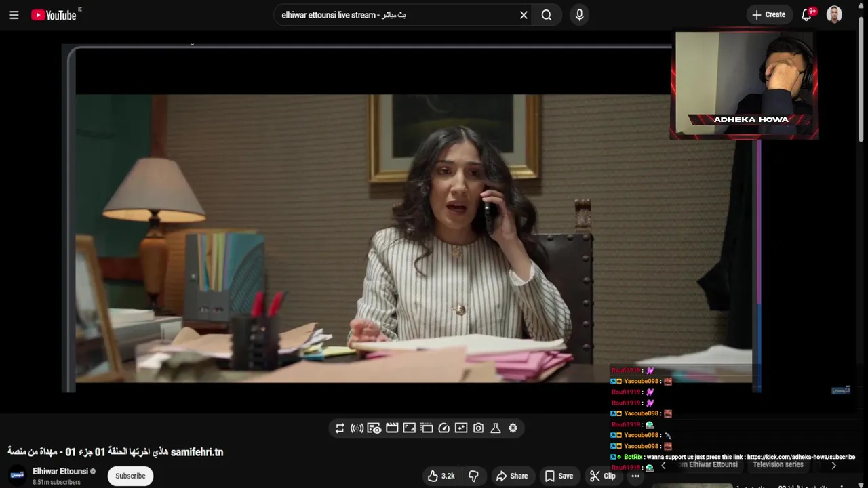Dislike the video with thumbs down
This screenshot has height=488, width=868.
474,476
